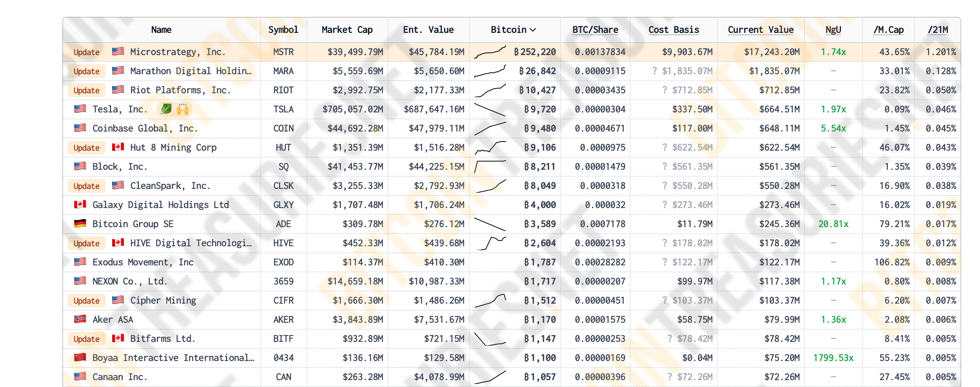This screenshot has width=980, height=387.
Task: Click Update button for Bitfarms row
Action: (x=86, y=339)
